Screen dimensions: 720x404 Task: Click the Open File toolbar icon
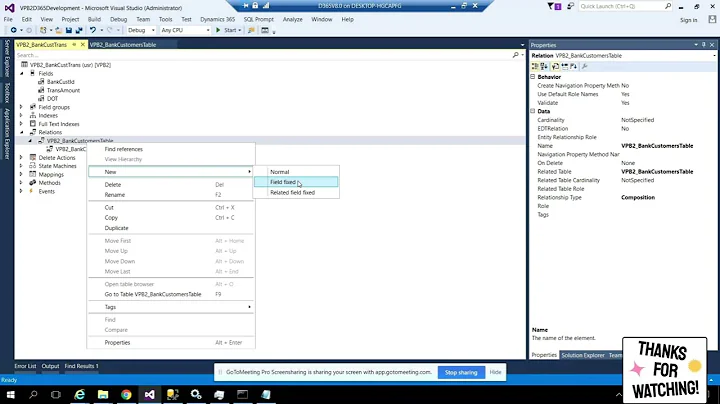point(58,30)
